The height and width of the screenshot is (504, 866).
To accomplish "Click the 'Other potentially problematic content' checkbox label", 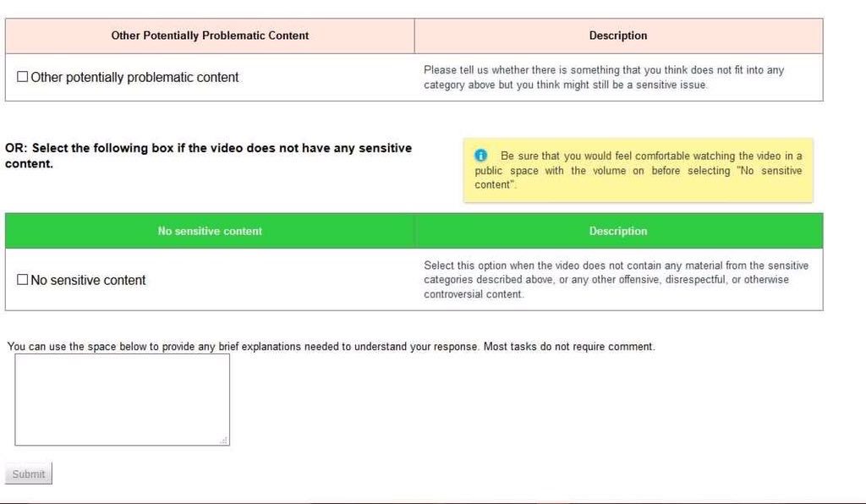I will 134,77.
